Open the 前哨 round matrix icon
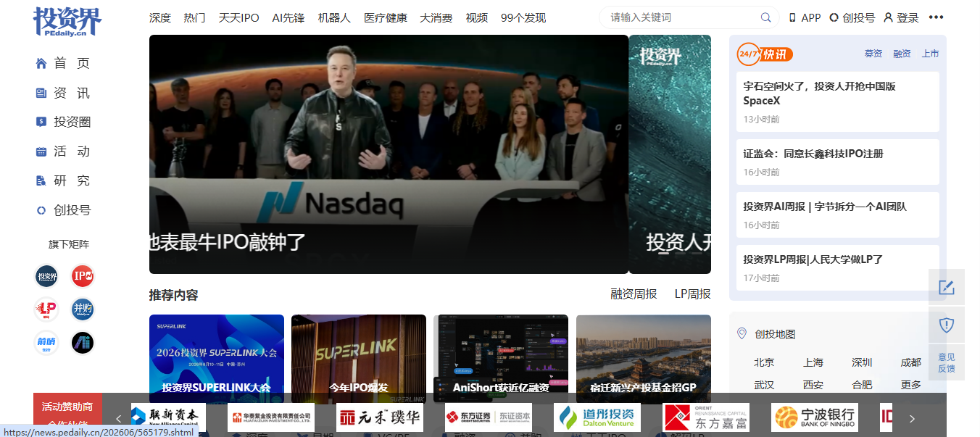The image size is (980, 437). (46, 343)
